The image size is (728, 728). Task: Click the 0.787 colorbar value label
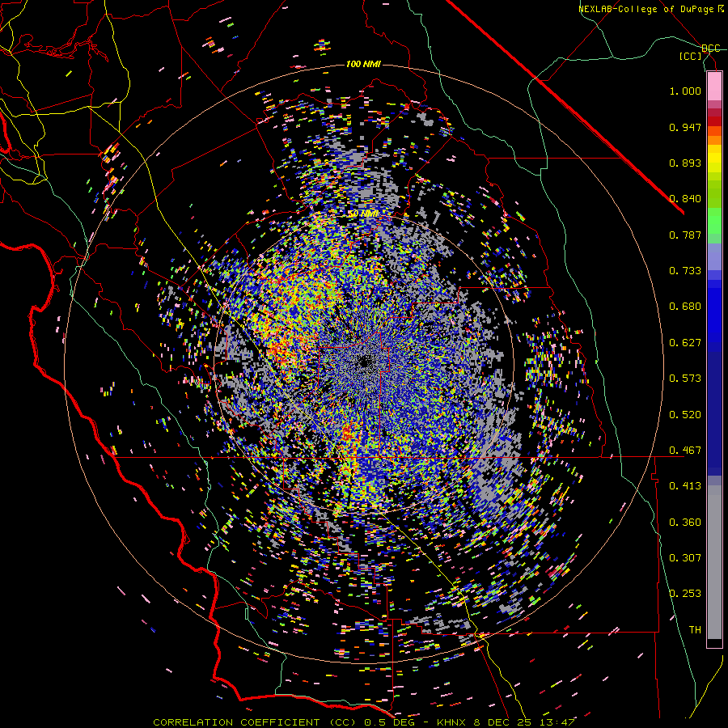(x=685, y=235)
